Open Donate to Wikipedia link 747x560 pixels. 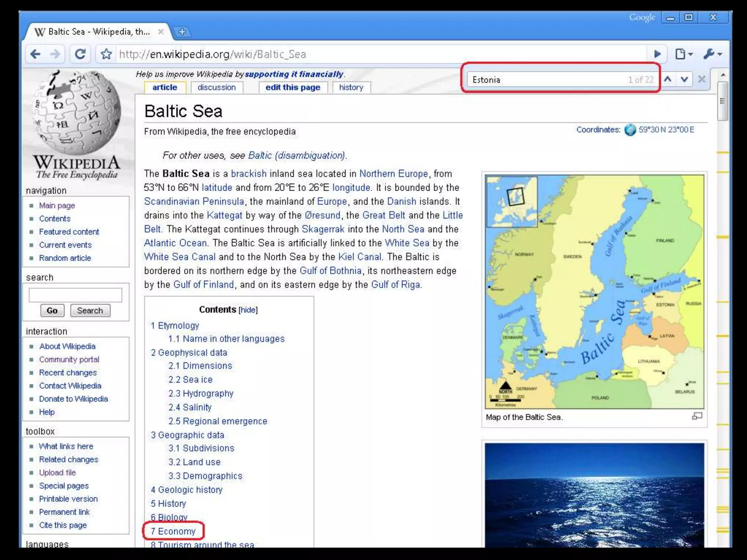coord(73,399)
